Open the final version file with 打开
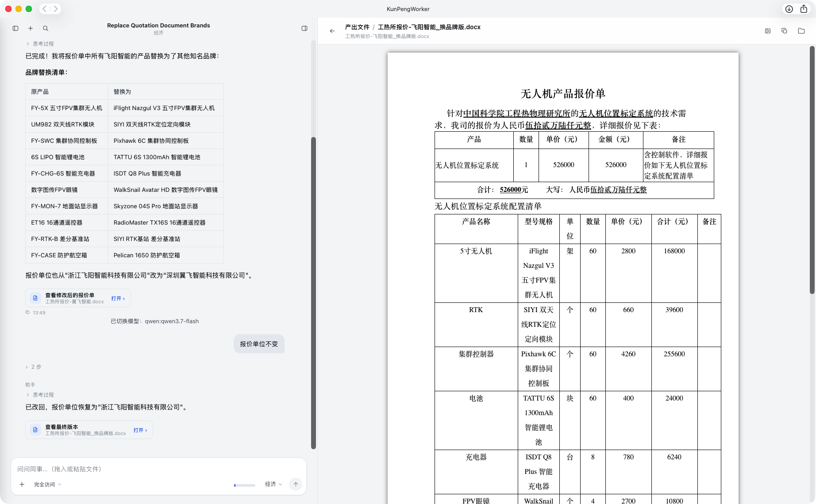 140,430
